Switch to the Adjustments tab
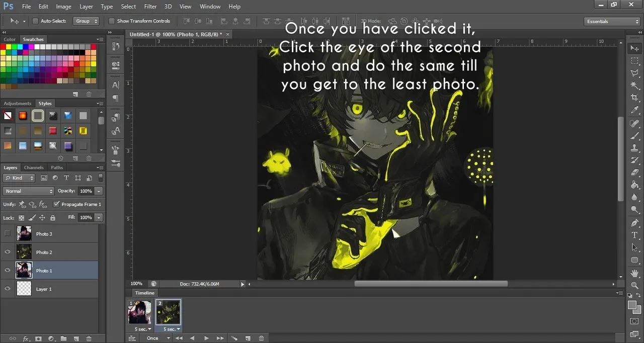 click(x=18, y=104)
